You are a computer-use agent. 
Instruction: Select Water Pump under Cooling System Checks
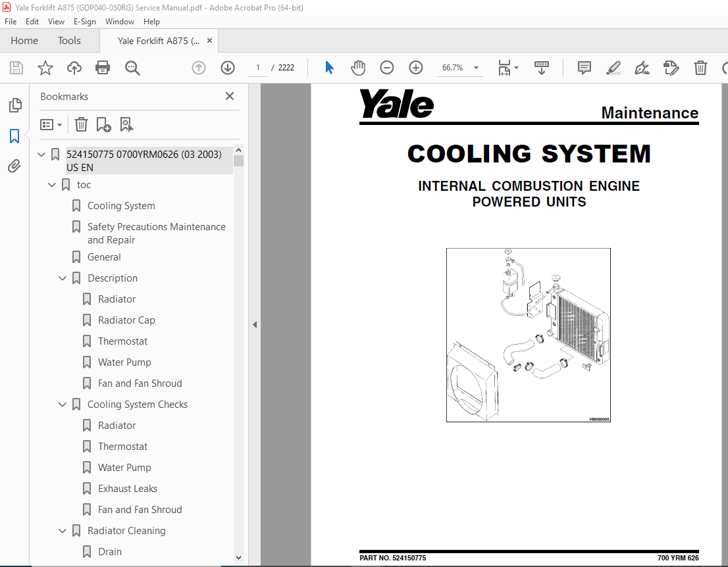click(x=124, y=468)
